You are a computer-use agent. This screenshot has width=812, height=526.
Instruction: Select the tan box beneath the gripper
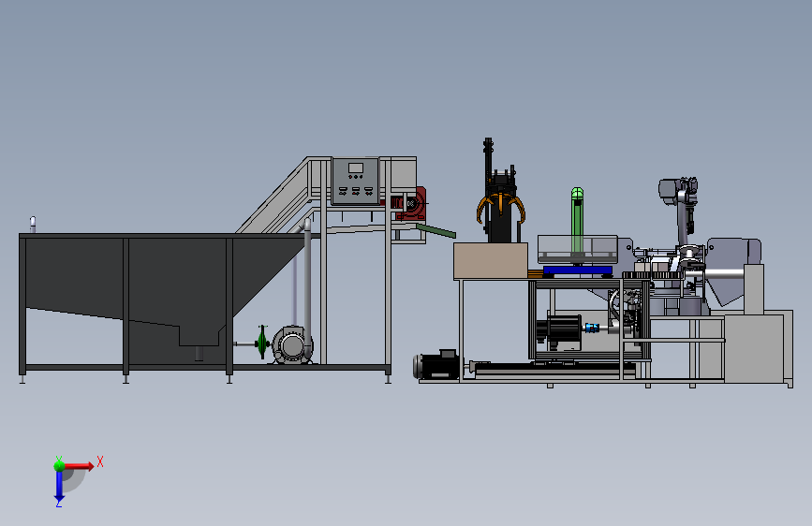pyautogui.click(x=491, y=261)
